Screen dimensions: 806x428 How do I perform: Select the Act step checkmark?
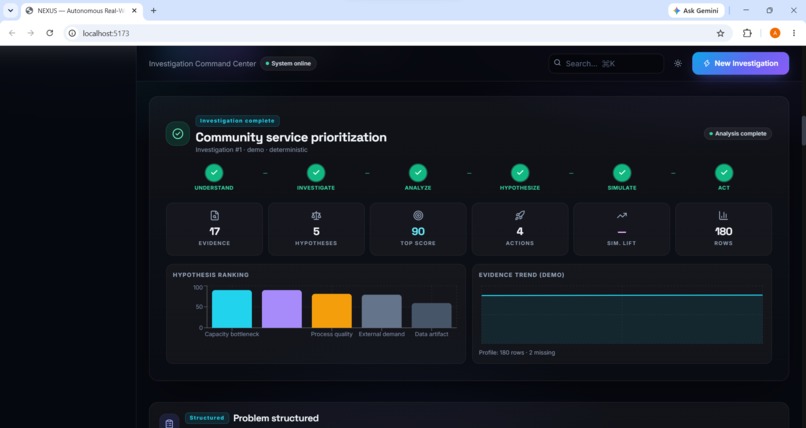[x=724, y=173]
